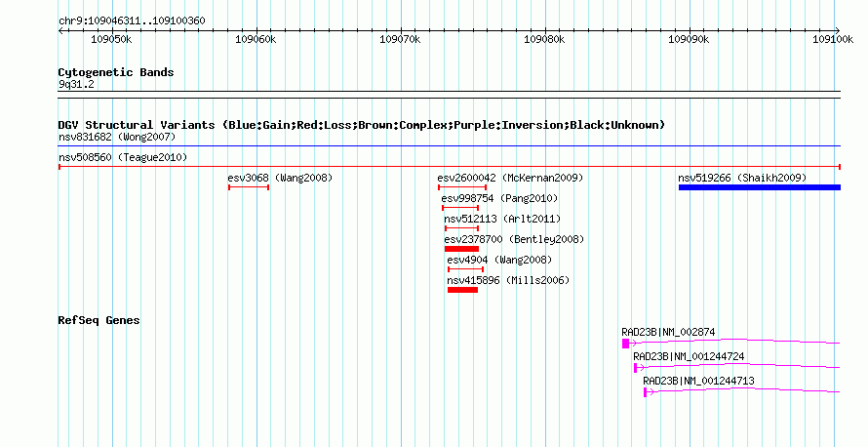
Task: Click the DGV Structural Variants track title
Action: 362,125
